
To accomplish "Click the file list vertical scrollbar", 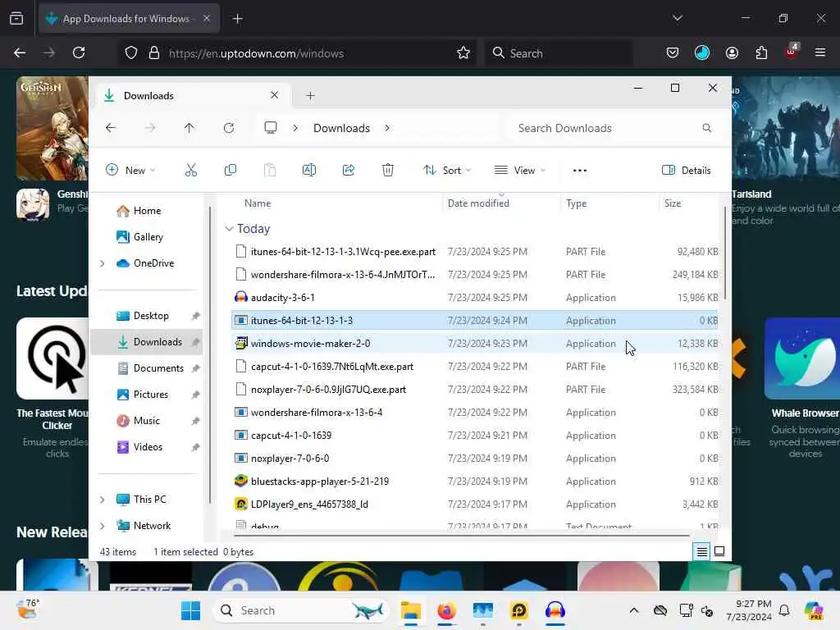I will click(725, 253).
